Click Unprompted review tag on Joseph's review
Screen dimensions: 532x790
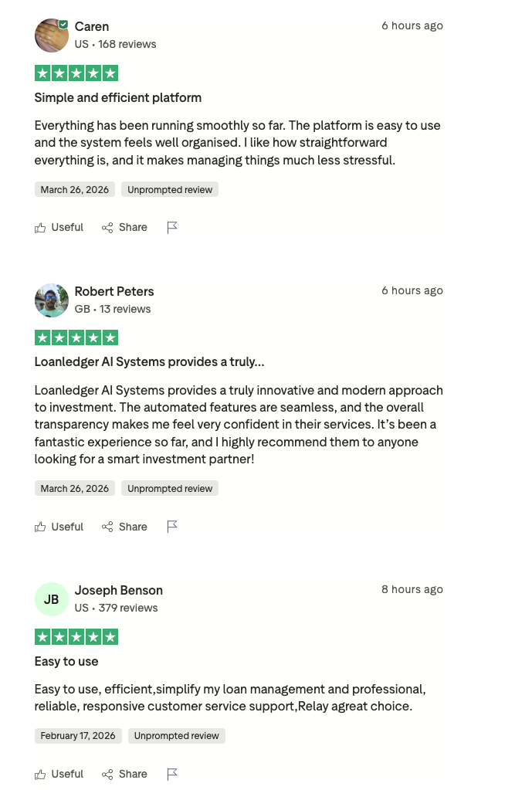pos(176,736)
